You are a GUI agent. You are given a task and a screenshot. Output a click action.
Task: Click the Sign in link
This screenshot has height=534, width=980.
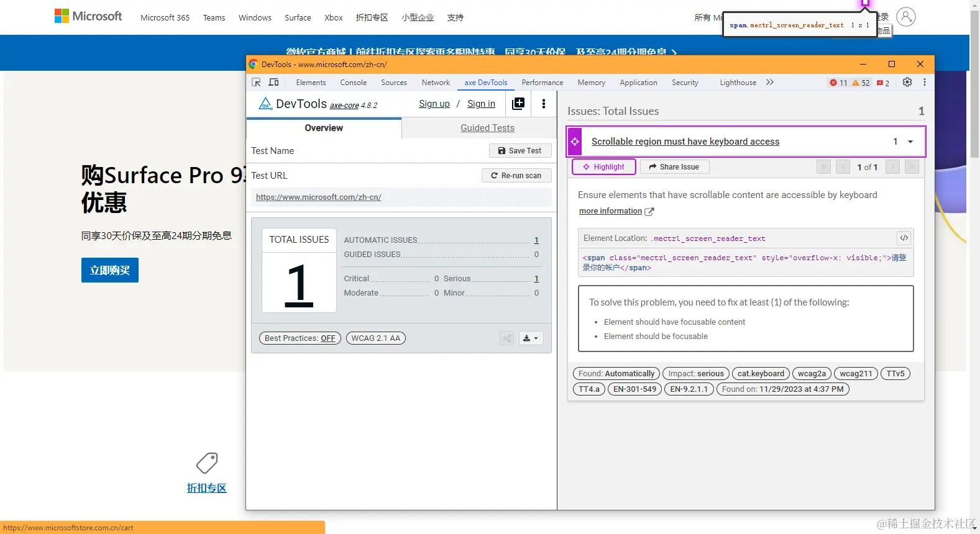tap(481, 104)
